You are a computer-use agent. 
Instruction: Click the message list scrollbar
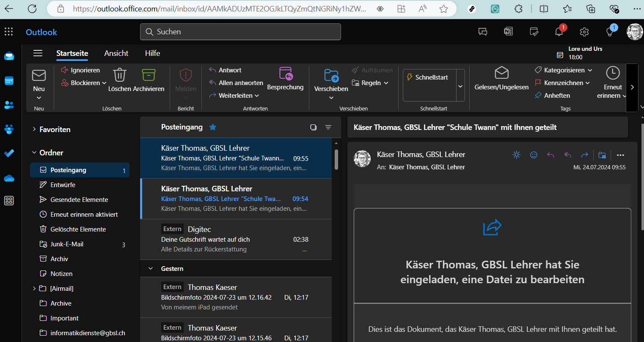click(336, 159)
